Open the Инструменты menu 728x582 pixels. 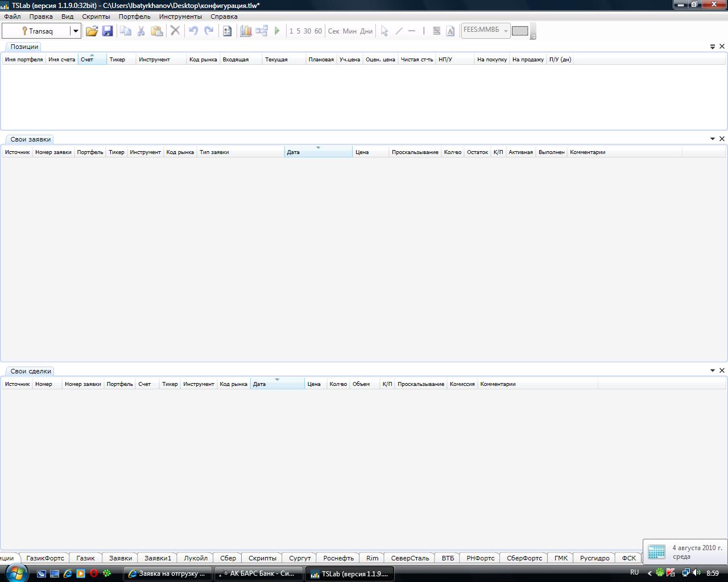pyautogui.click(x=181, y=16)
